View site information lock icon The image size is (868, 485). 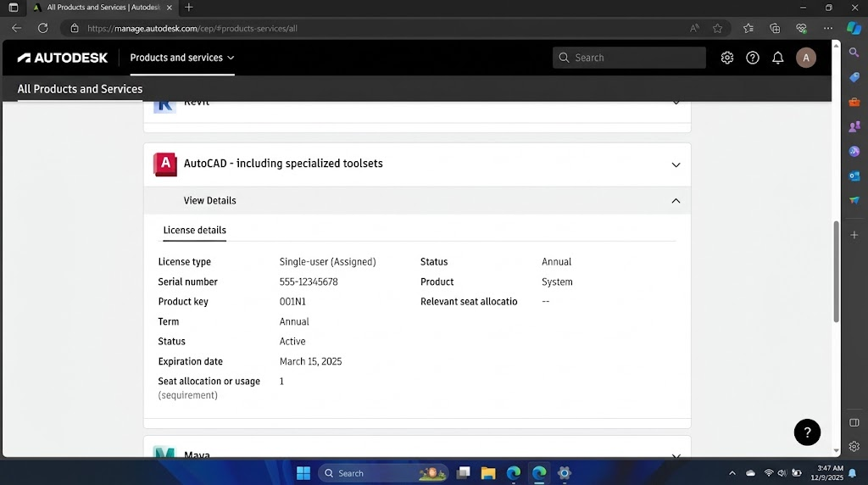tap(75, 28)
